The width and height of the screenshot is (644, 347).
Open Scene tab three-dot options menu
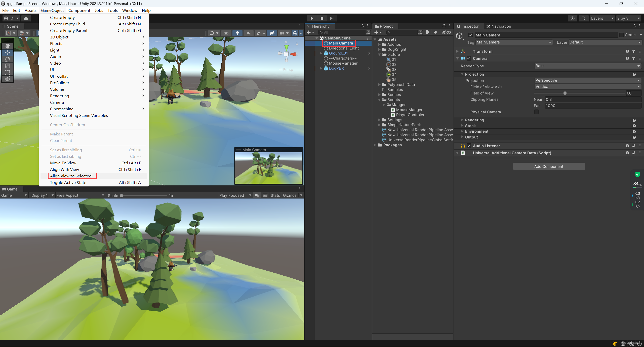pyautogui.click(x=300, y=26)
